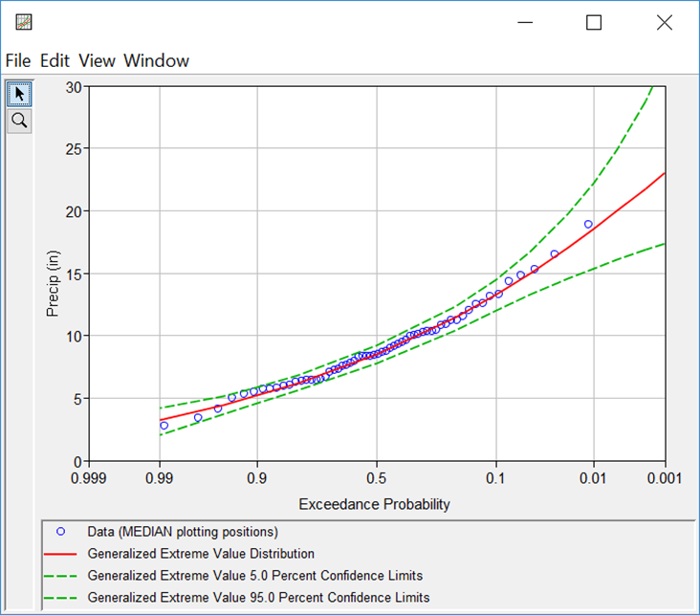Viewport: 700px width, 615px height.
Task: Open the View menu
Action: pyautogui.click(x=97, y=60)
